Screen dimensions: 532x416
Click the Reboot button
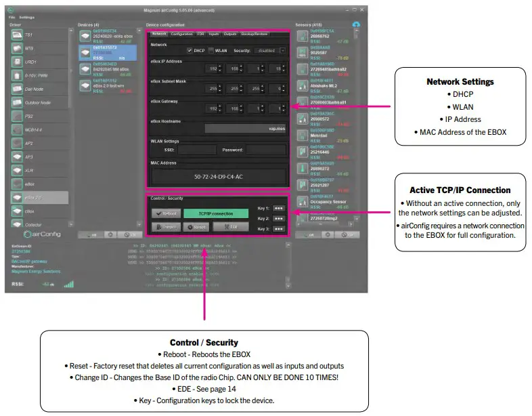167,213
